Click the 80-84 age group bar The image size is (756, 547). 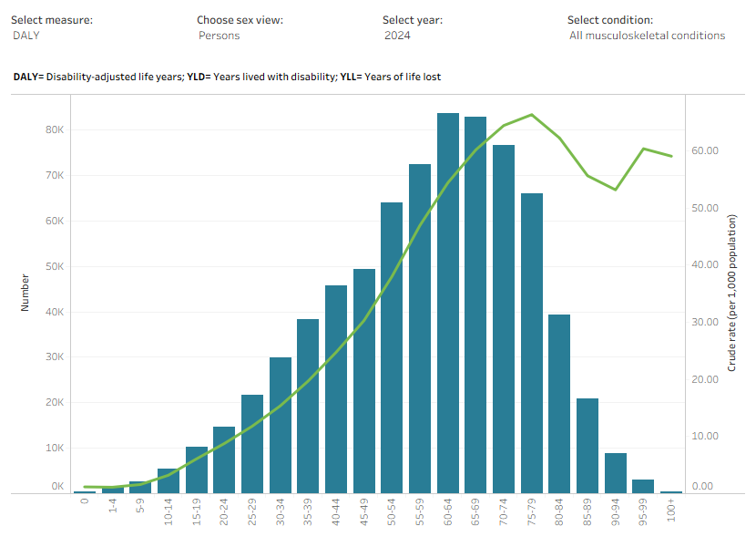point(559,404)
